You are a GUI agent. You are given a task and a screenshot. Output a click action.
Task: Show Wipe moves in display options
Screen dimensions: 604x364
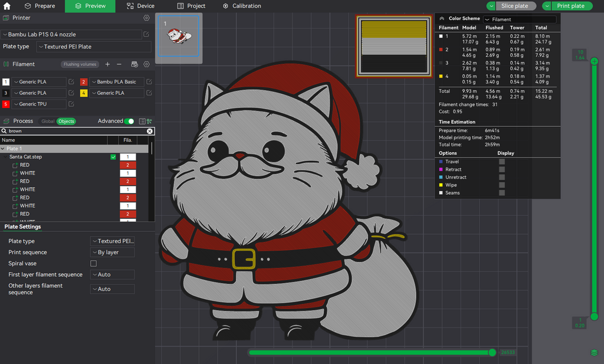pos(502,185)
